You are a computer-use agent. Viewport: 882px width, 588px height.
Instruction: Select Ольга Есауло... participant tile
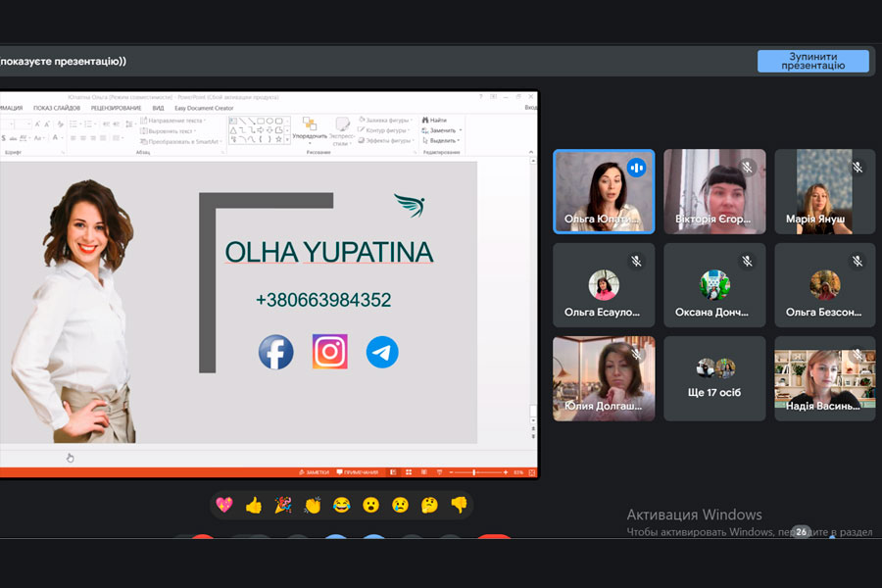click(604, 285)
